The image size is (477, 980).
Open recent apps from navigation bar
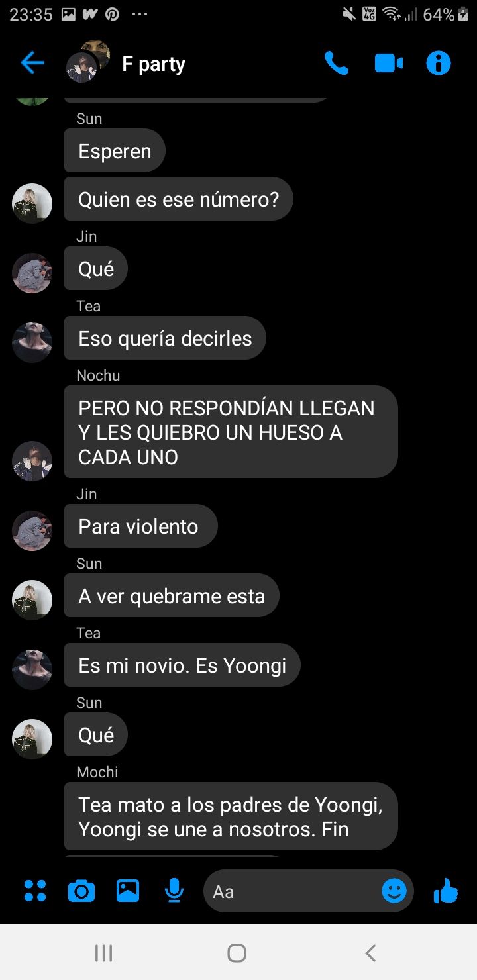tap(103, 953)
